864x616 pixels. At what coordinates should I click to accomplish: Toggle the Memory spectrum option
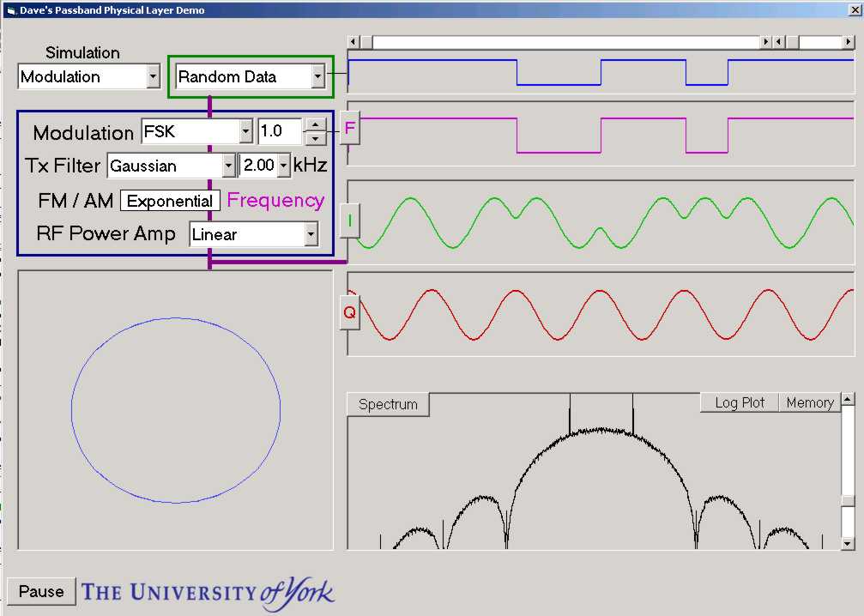pos(809,402)
